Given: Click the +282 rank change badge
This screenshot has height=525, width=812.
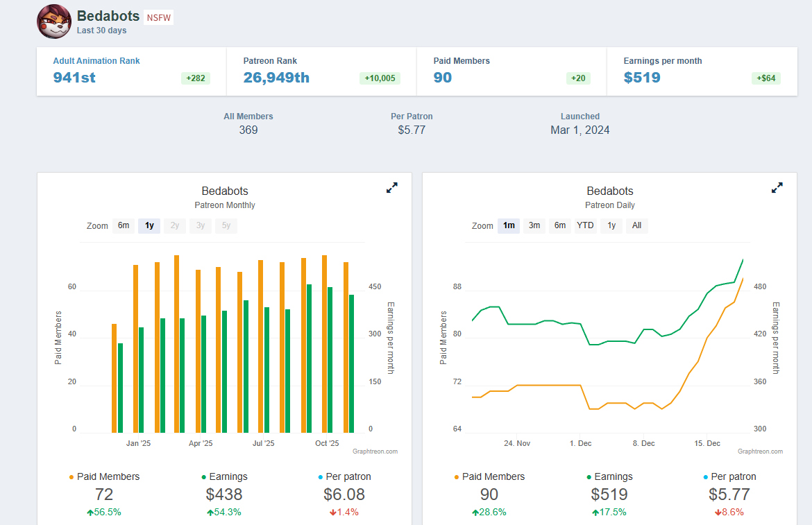Looking at the screenshot, I should [196, 78].
